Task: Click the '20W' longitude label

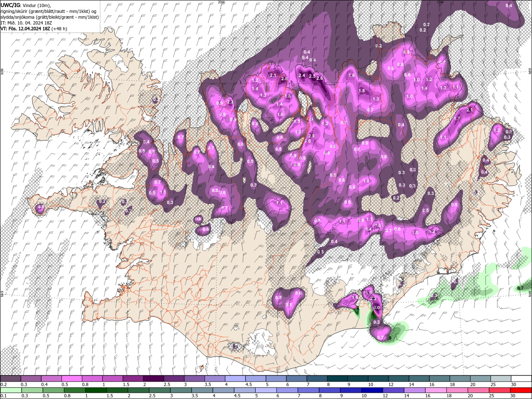Action: pyautogui.click(x=221, y=2)
